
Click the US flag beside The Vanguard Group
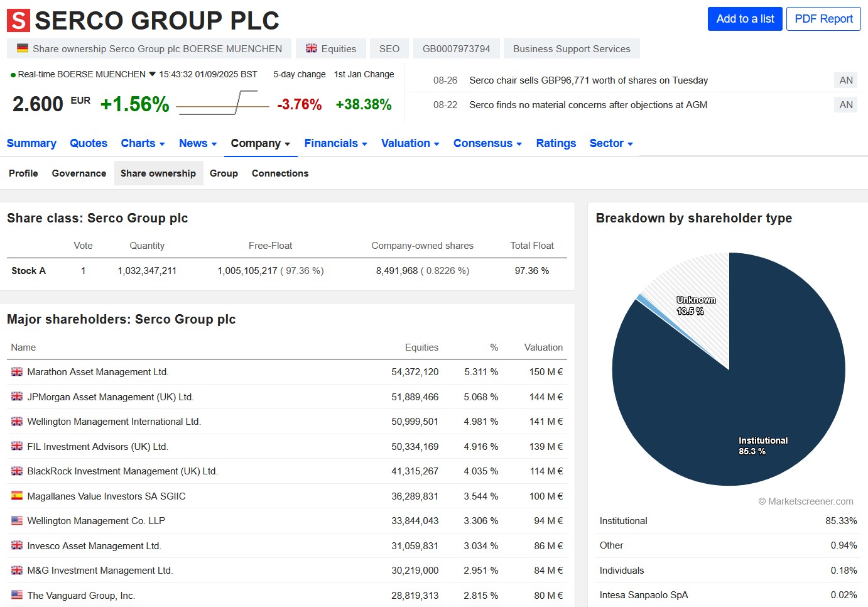click(x=17, y=595)
